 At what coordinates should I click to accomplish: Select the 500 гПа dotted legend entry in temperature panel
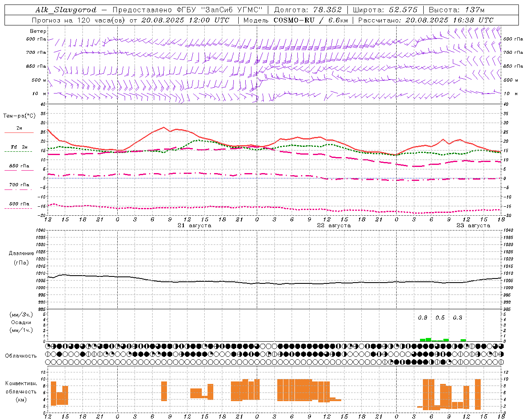coord(19,204)
